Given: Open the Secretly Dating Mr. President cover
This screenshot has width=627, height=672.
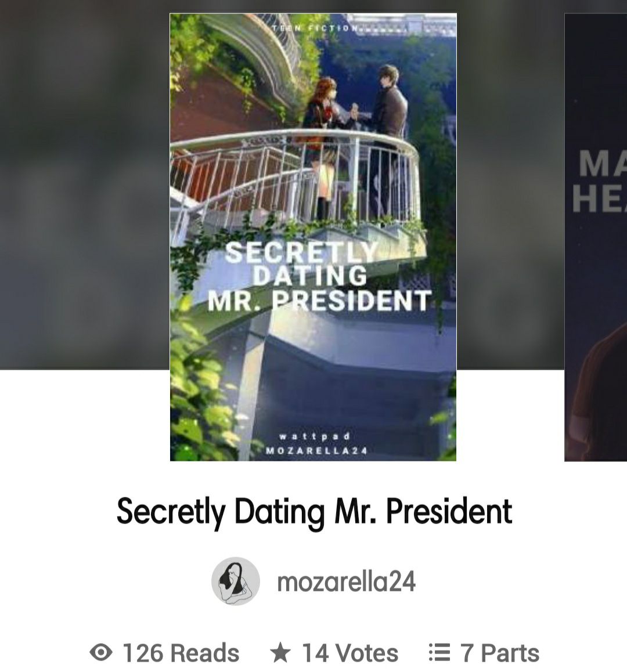Looking at the screenshot, I should (x=313, y=237).
